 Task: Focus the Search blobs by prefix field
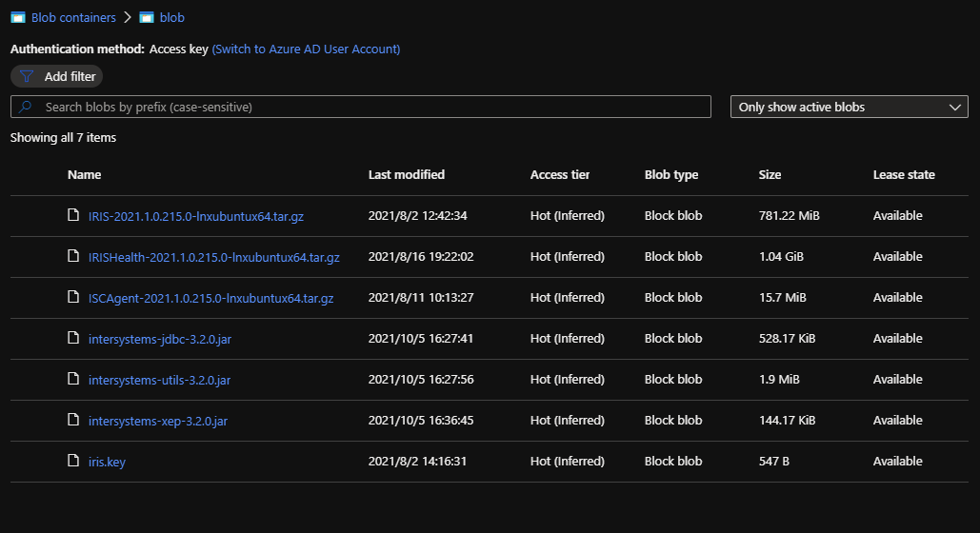(361, 107)
